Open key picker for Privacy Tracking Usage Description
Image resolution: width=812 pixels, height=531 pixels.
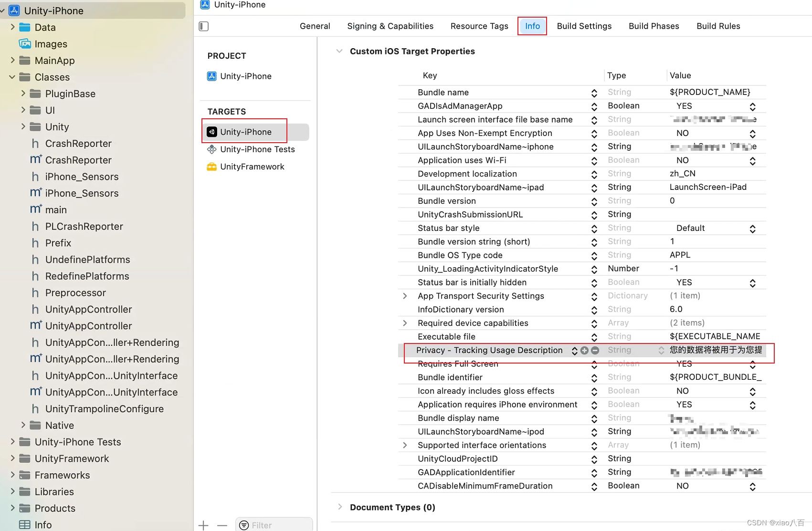click(575, 351)
